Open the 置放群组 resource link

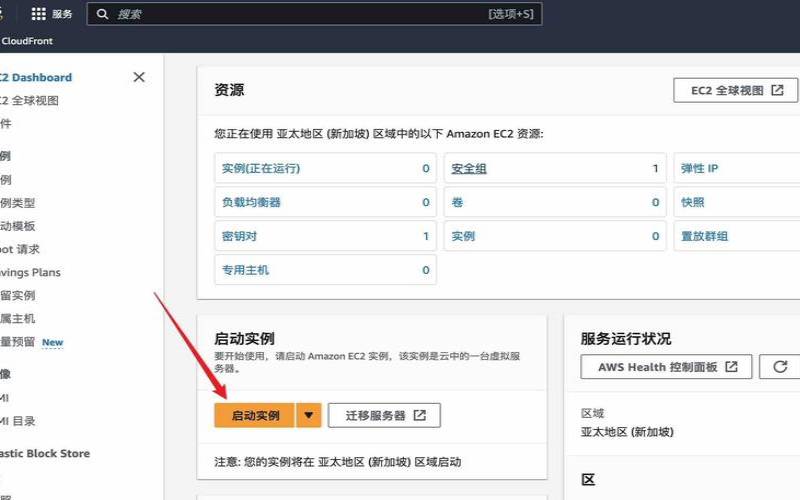point(704,237)
